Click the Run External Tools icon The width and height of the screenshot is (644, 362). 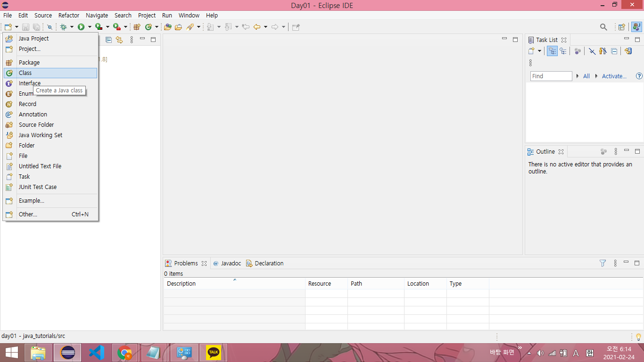pyautogui.click(x=116, y=27)
